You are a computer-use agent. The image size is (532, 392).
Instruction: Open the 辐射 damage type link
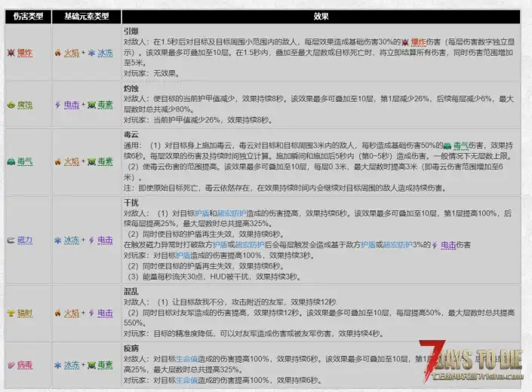tap(25, 313)
